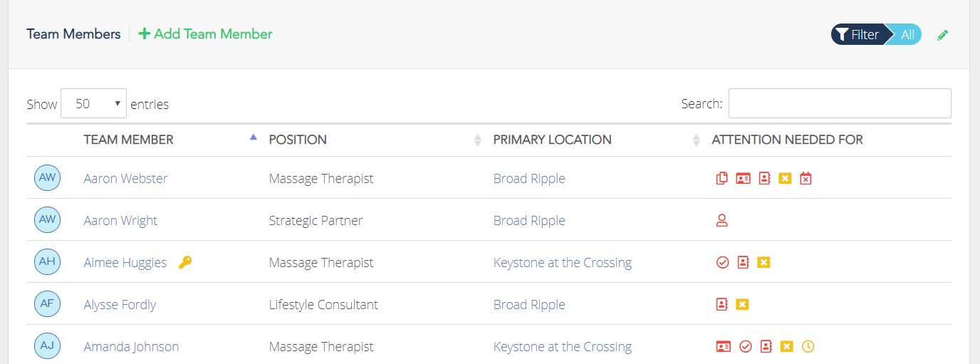Click the gold key icon beside Aimee Huggies
The height and width of the screenshot is (364, 980).
(x=185, y=262)
